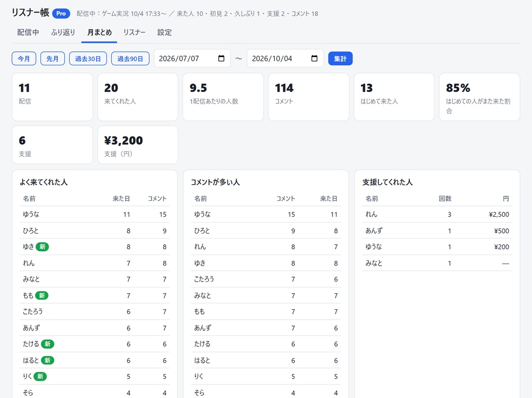Click the 新 badge next to りく
Viewport: 532px width, 398px height.
tap(40, 376)
